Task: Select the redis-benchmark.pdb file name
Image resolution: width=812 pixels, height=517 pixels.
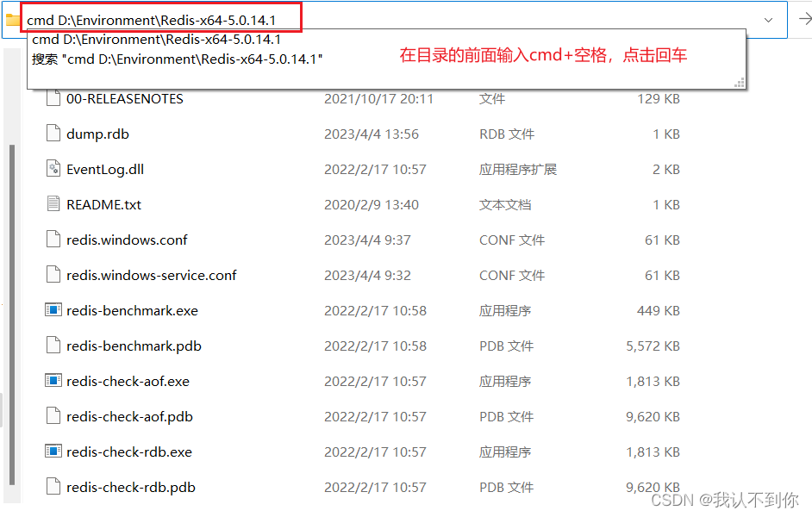Action: pos(134,346)
